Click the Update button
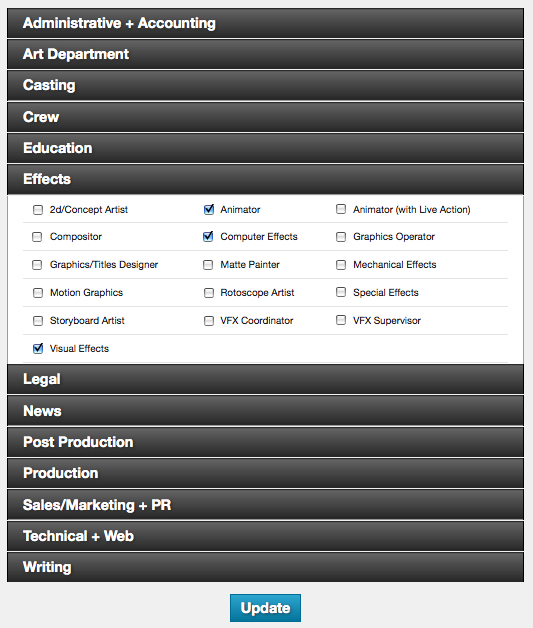Viewport: 533px width, 628px height. pyautogui.click(x=265, y=608)
